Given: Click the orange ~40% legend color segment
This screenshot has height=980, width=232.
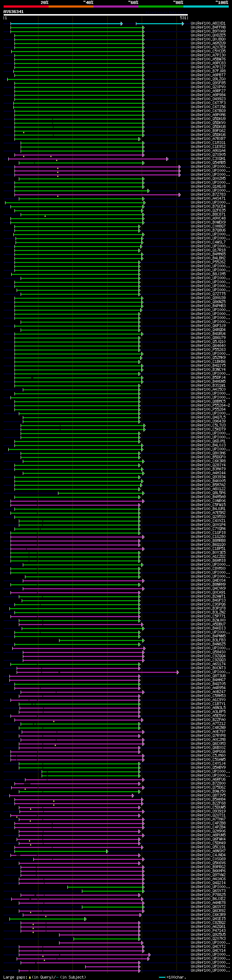Looking at the screenshot, I should (x=71, y=7).
